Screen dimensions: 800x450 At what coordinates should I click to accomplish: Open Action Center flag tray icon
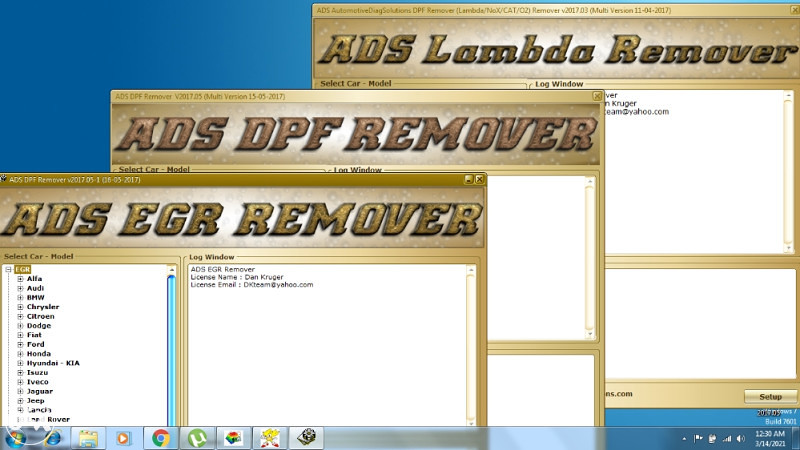(x=698, y=438)
